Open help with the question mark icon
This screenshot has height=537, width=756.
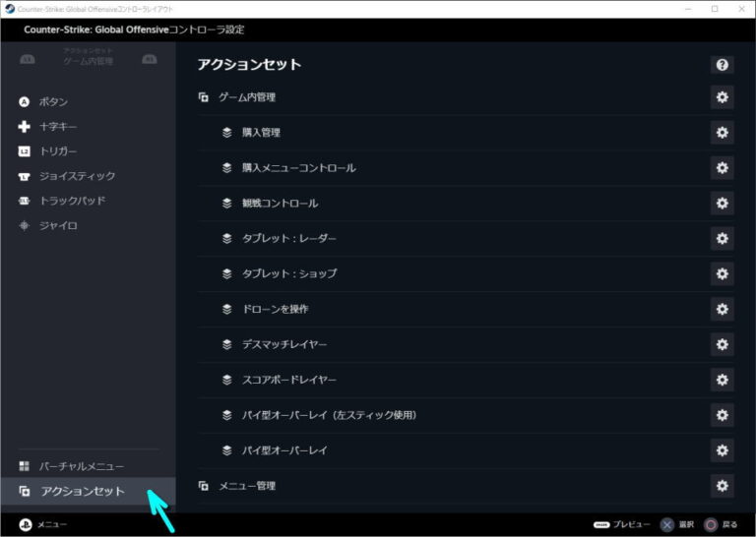pos(722,65)
